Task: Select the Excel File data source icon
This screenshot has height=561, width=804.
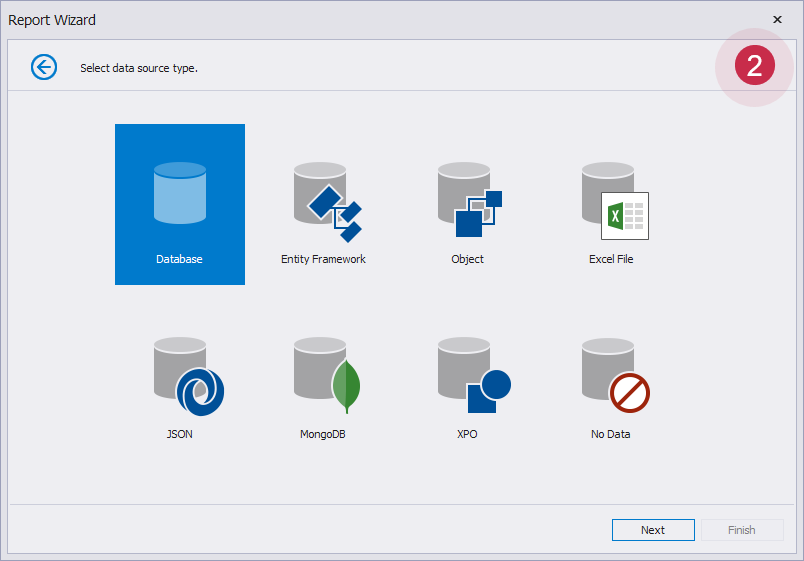Action: 615,201
